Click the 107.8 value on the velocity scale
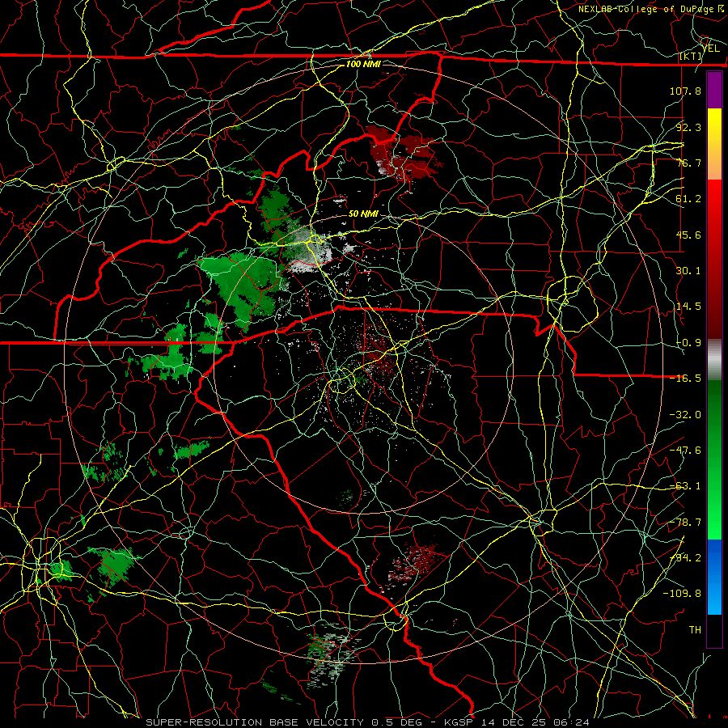The image size is (728, 728). (685, 91)
